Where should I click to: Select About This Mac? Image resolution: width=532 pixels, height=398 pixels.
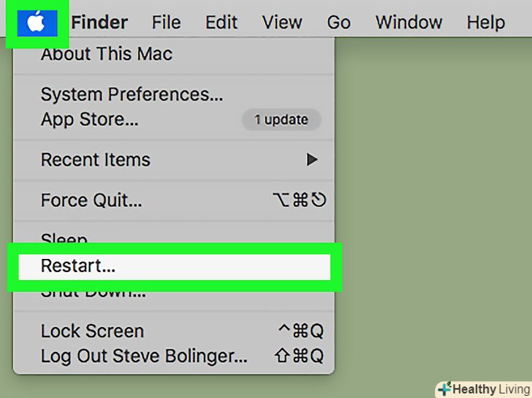[x=106, y=54]
